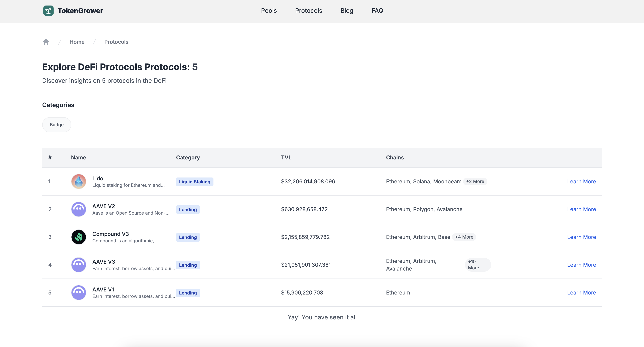Image resolution: width=644 pixels, height=347 pixels.
Task: Click the TVL value $15,906,220.708
Action: [302, 292]
